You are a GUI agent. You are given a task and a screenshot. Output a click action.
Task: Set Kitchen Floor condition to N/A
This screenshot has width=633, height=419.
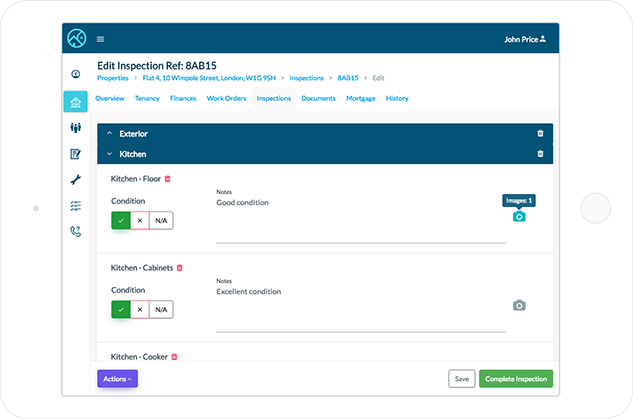coord(161,220)
